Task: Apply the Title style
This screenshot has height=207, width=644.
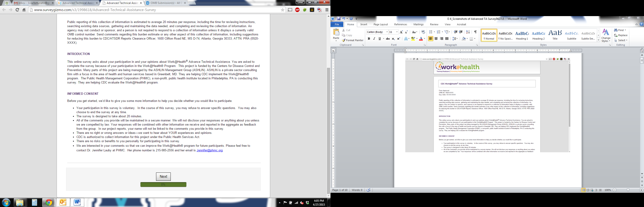Action: pos(555,35)
